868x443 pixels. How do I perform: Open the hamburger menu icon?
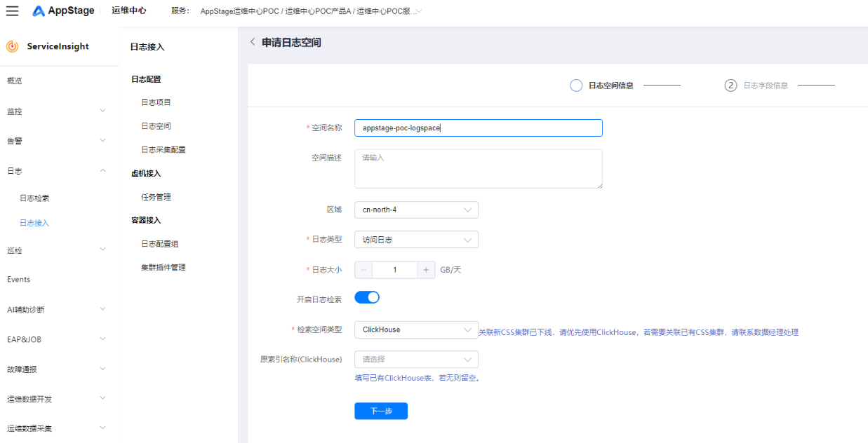click(13, 11)
